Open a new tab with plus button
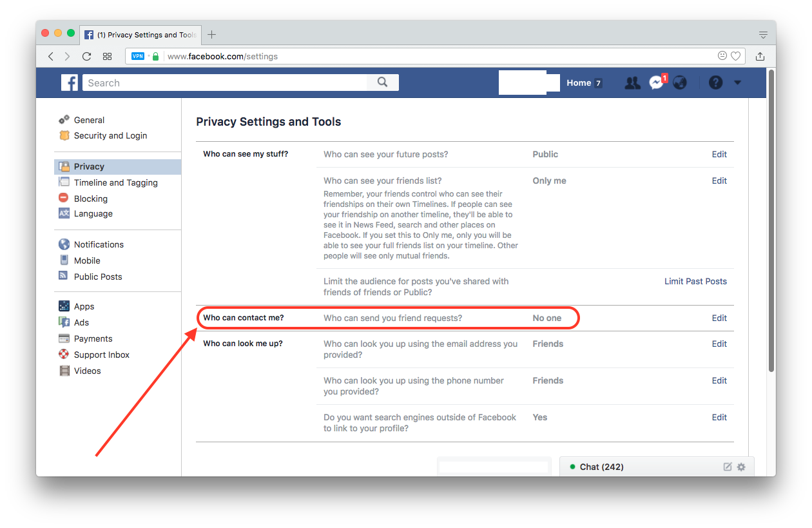 212,35
